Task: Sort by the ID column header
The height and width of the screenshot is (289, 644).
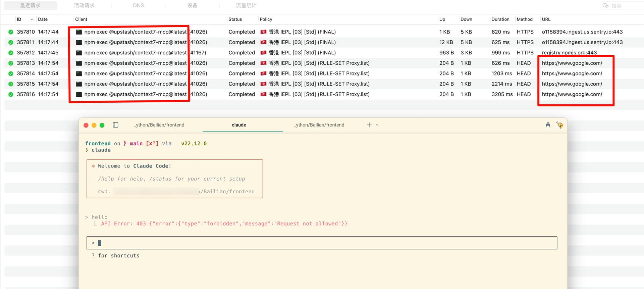Action: (19, 19)
